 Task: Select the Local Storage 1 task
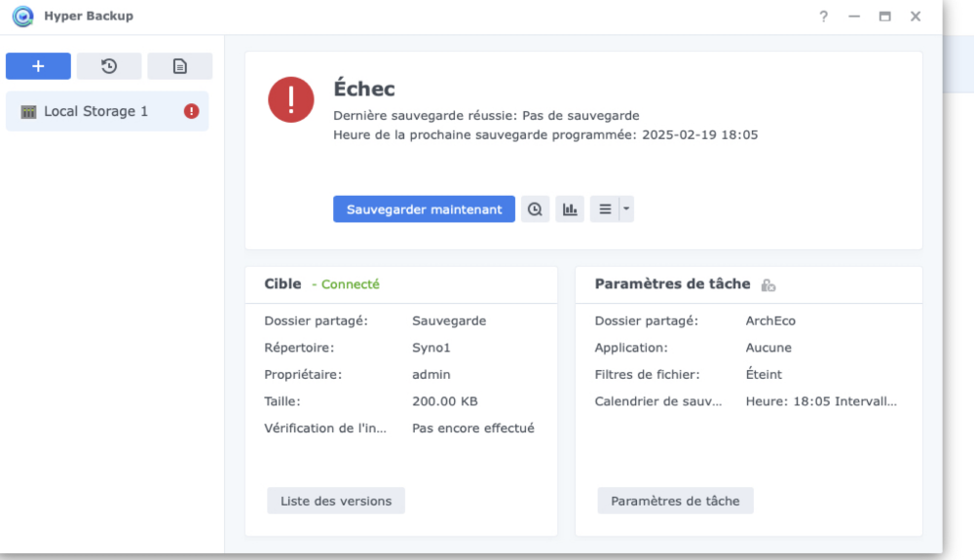(107, 111)
